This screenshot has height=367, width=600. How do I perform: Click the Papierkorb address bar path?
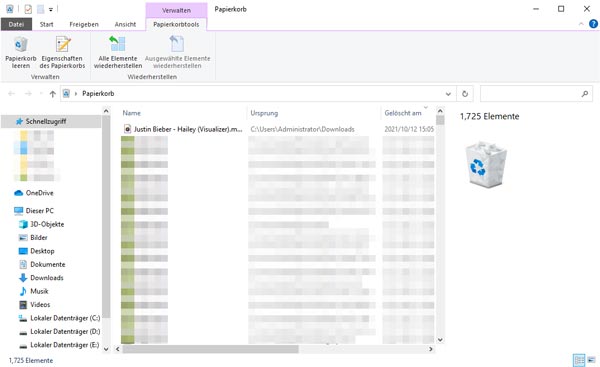(x=98, y=93)
